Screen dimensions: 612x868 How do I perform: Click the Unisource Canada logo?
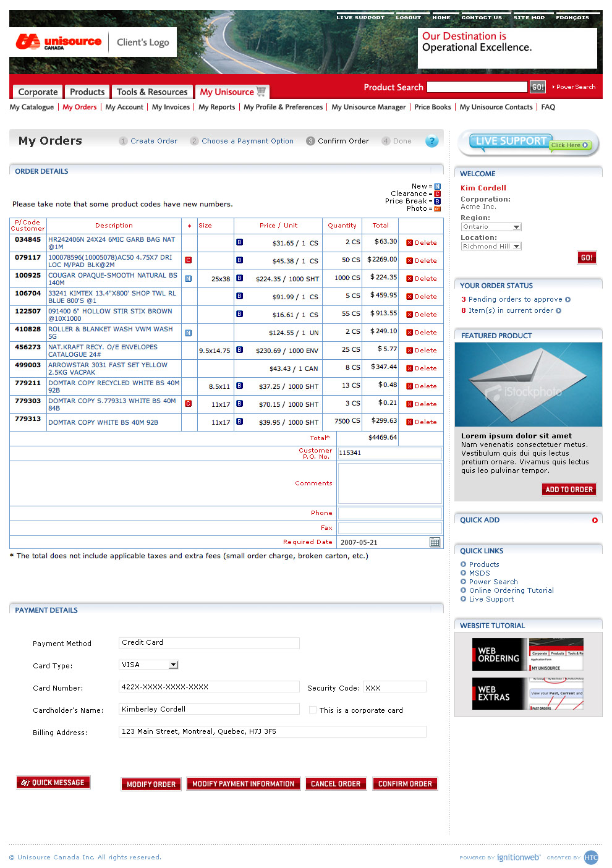59,42
